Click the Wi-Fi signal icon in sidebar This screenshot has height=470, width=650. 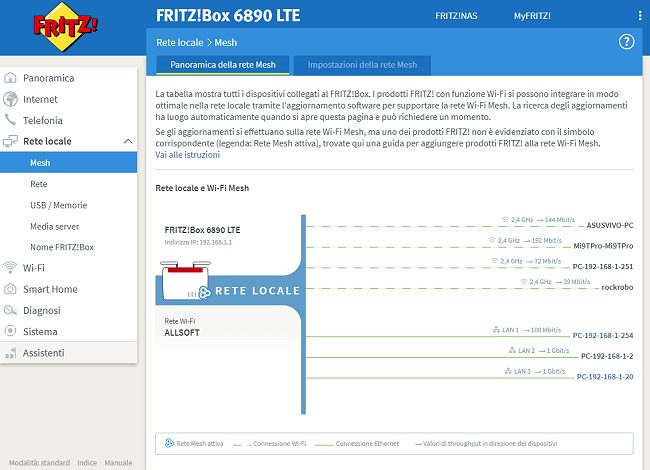point(10,268)
